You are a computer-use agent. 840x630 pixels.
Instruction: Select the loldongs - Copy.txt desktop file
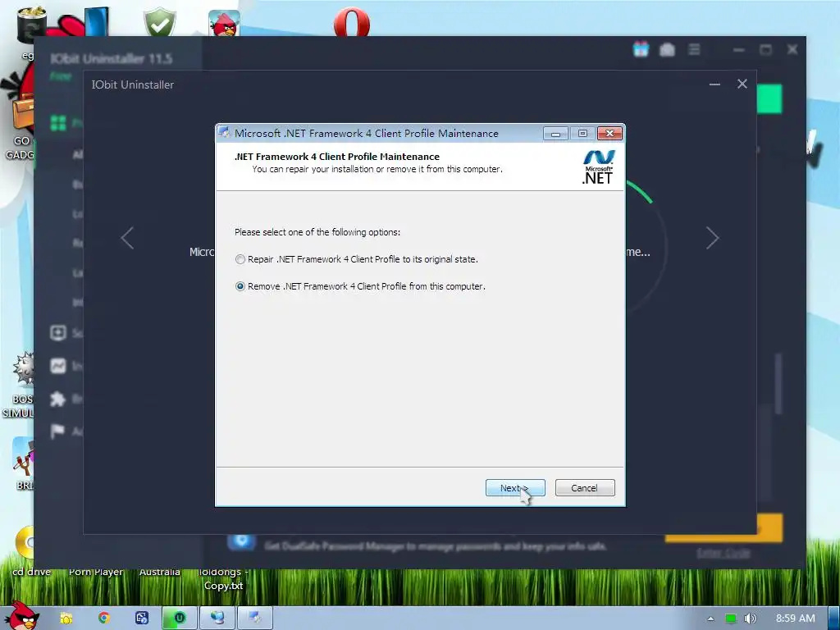224,579
